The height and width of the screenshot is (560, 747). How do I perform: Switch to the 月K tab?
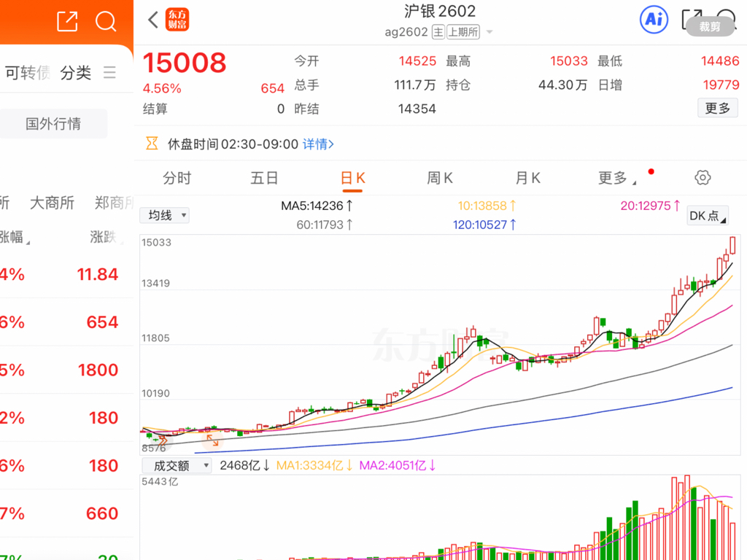click(528, 178)
